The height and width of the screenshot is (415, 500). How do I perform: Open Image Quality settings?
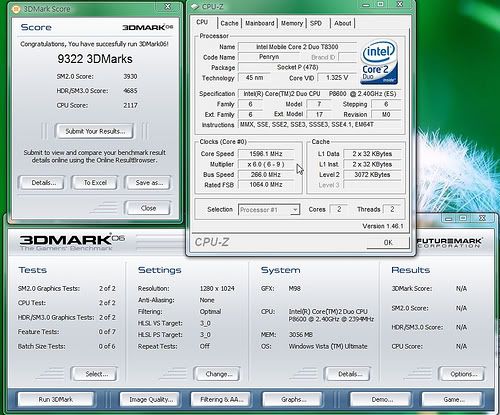click(x=151, y=399)
